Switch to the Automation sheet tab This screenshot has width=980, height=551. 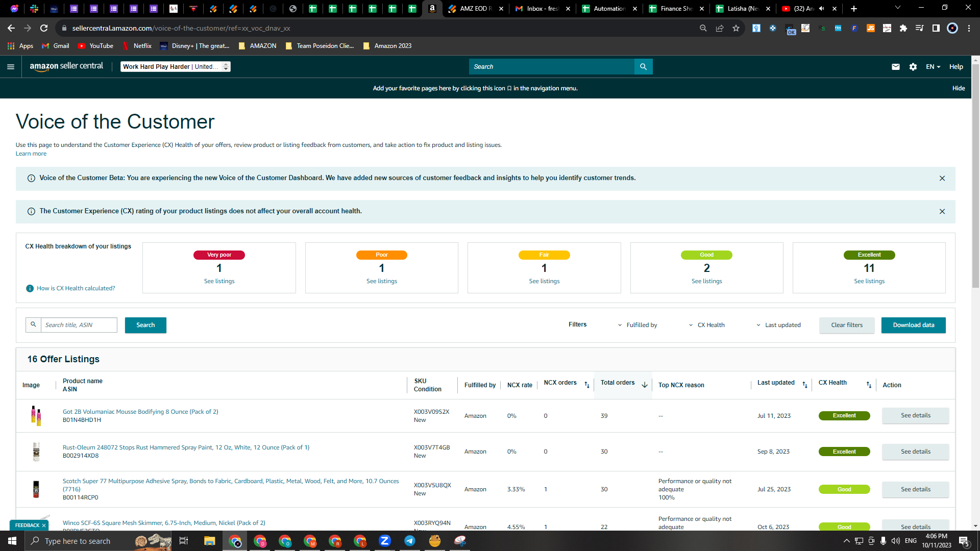(609, 9)
